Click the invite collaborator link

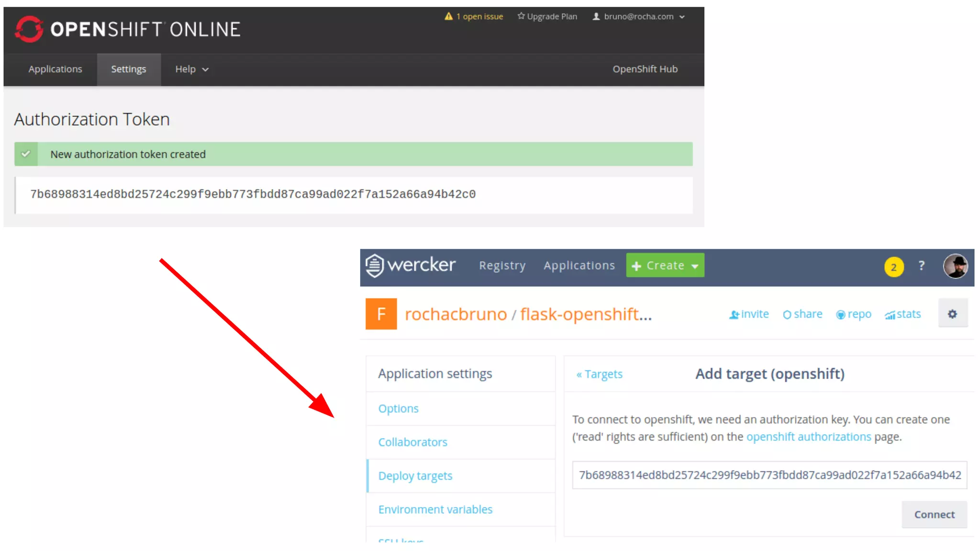click(749, 314)
